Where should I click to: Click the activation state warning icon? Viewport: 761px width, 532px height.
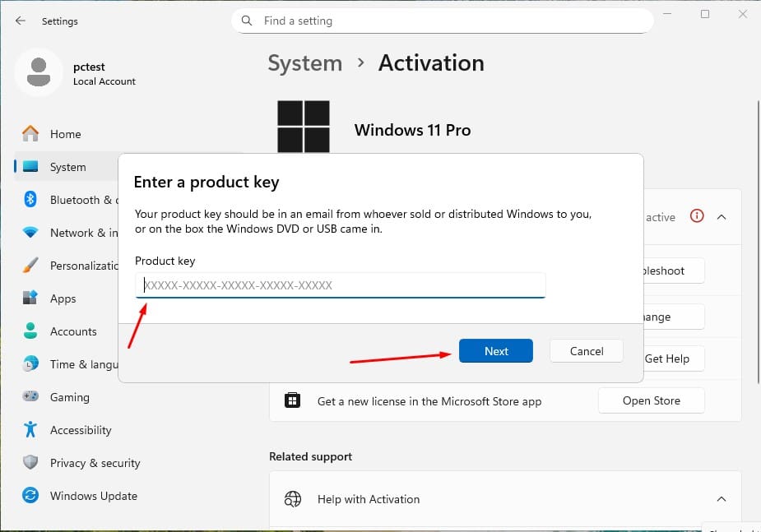[697, 217]
